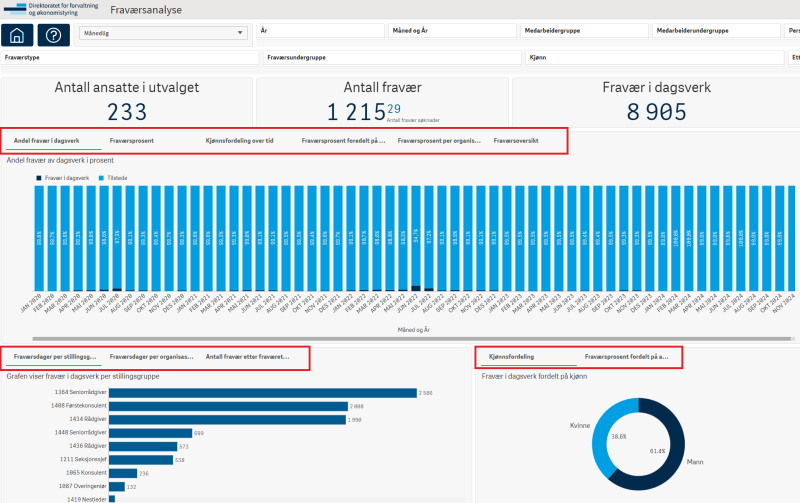800x503 pixels.
Task: Click the DFØ logo in header
Action: (51, 9)
